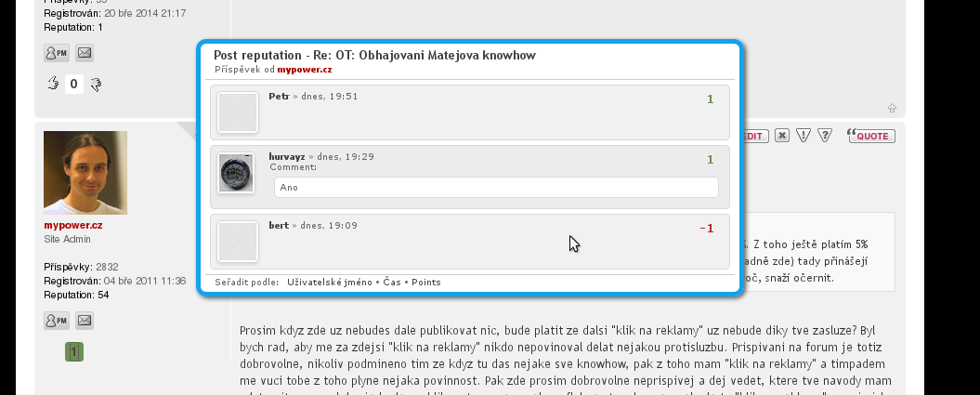Click 'dnes, 19:09' timestamp

point(329,225)
